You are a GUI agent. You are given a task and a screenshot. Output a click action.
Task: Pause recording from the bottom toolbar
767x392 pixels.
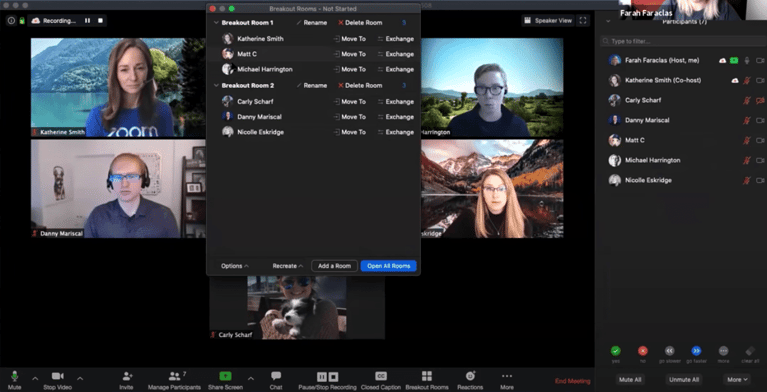[x=321, y=376]
